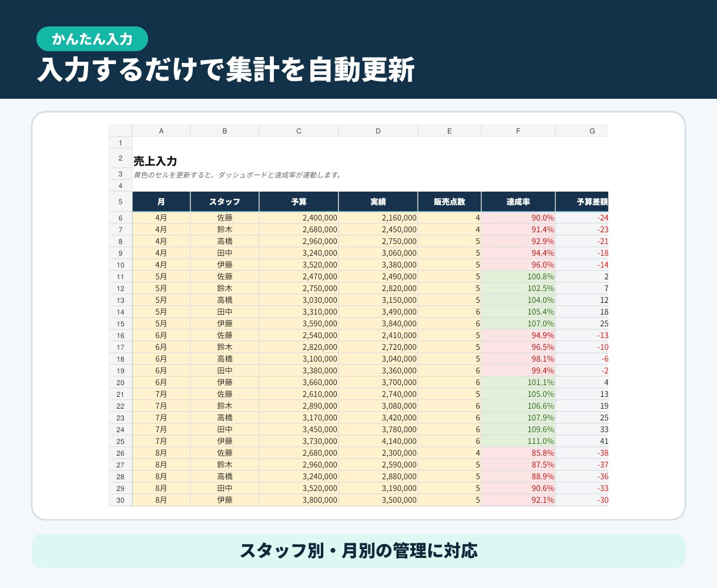The height and width of the screenshot is (588, 717).
Task: Select achievement rate 91.4%
Action: pos(518,229)
